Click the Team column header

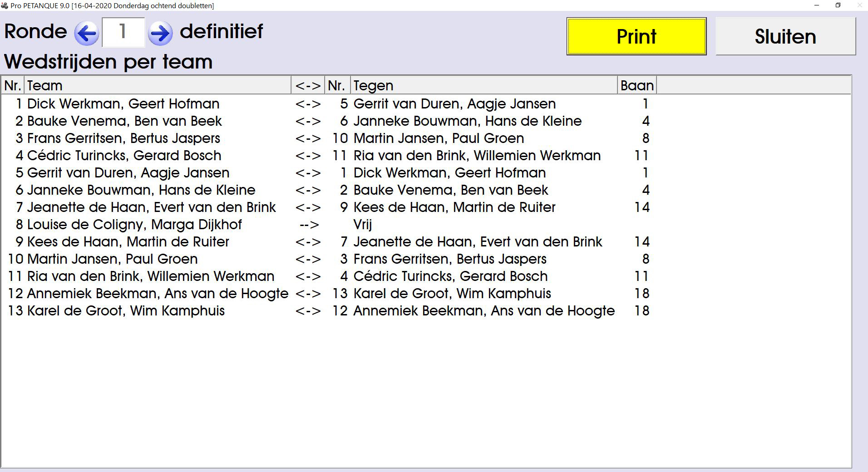point(157,85)
